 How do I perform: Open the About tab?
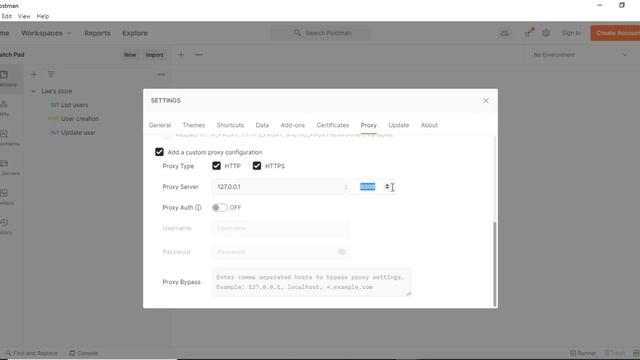click(429, 125)
